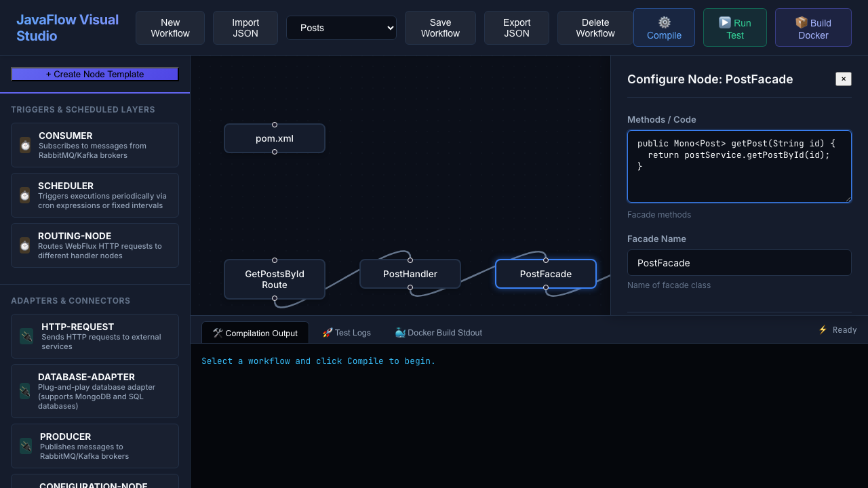868x488 pixels.
Task: Click the HTTP-REQUEST plug icon
Action: pyautogui.click(x=26, y=336)
